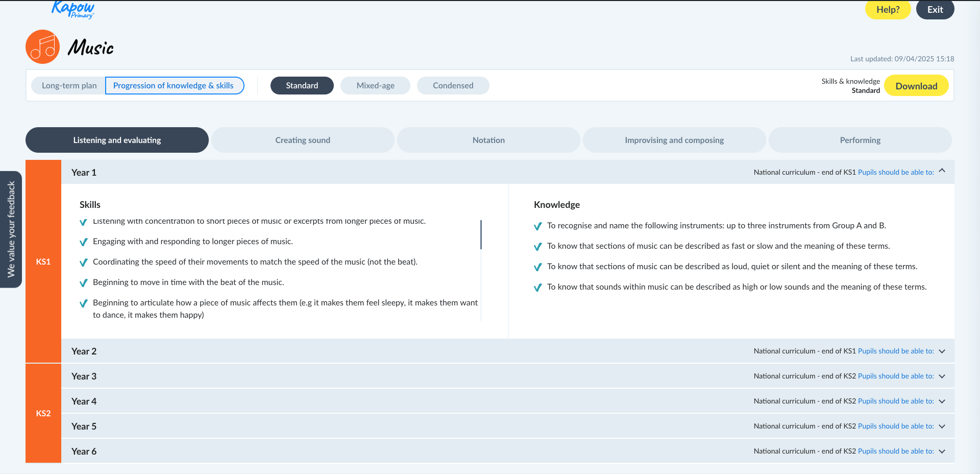
Task: Open the Performing tab
Action: (x=860, y=140)
